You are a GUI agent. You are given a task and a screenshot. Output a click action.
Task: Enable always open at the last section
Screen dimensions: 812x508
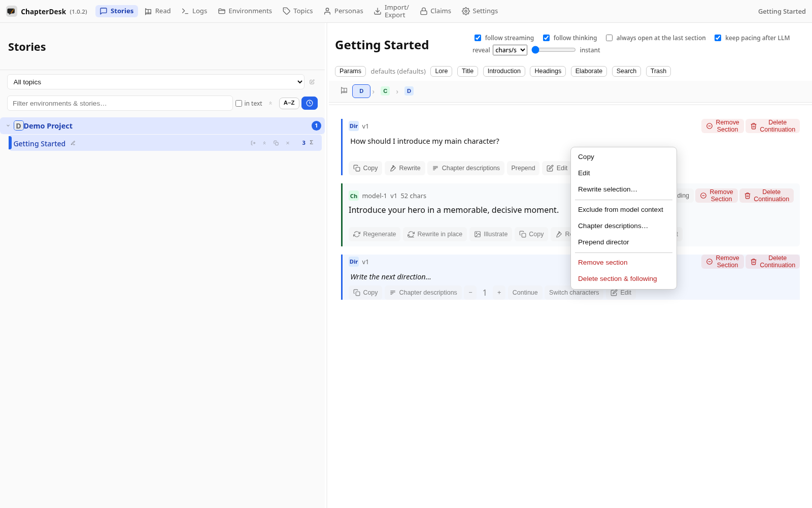click(x=609, y=38)
